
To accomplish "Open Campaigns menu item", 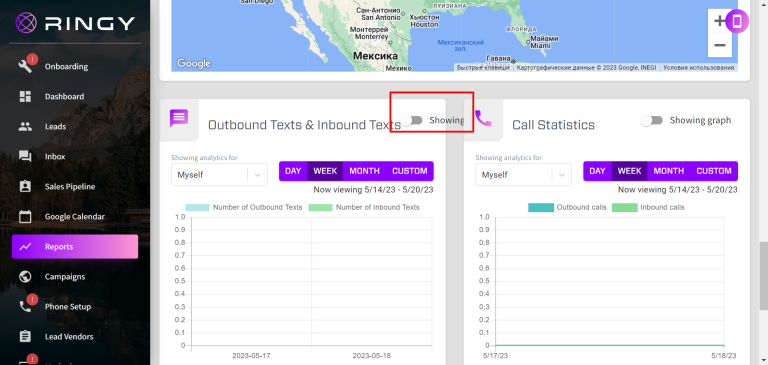I will [x=75, y=276].
